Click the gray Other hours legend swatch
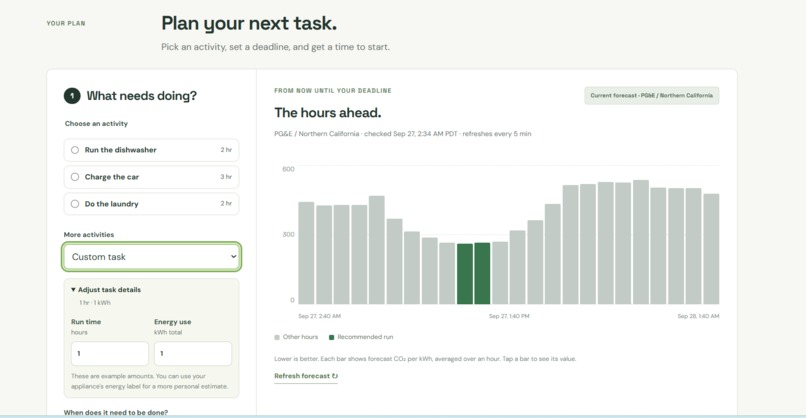Screen dimensions: 806x418 [x=277, y=337]
